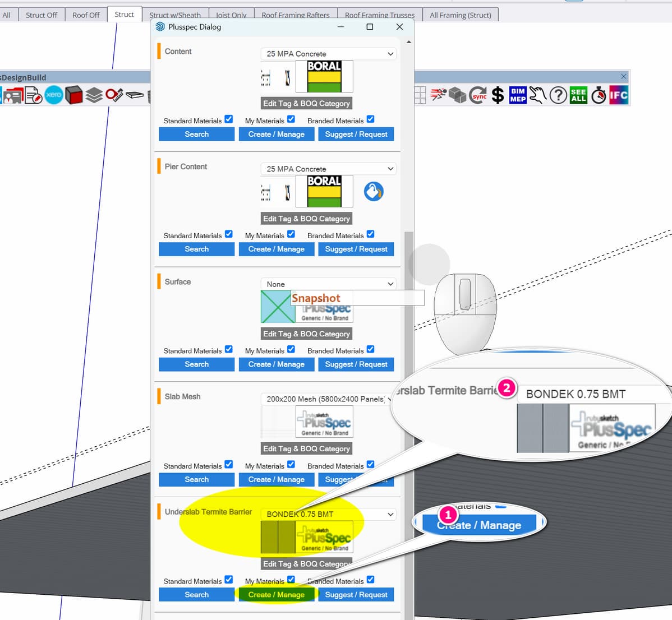Expand the Surface dropdown showing None
672x620 pixels.
coord(328,284)
